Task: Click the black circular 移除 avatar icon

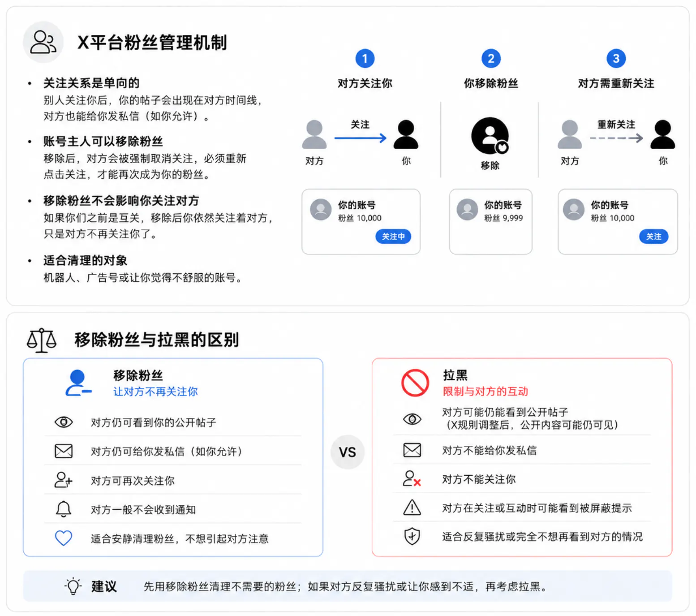Action: (x=490, y=136)
